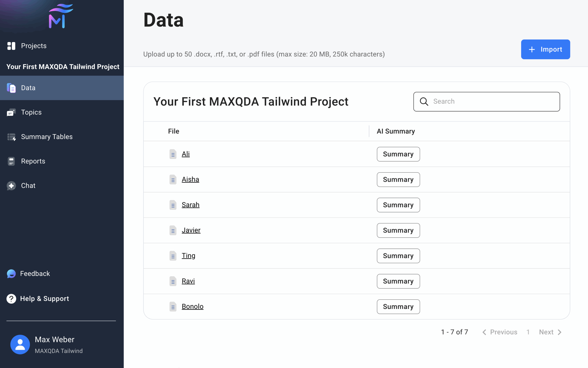
Task: Click the Reports sidebar icon
Action: [11, 161]
